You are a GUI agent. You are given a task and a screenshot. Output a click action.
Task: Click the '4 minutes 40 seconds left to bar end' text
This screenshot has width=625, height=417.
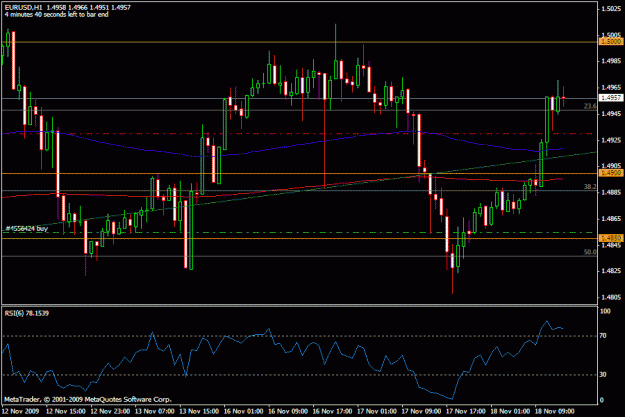tap(56, 14)
